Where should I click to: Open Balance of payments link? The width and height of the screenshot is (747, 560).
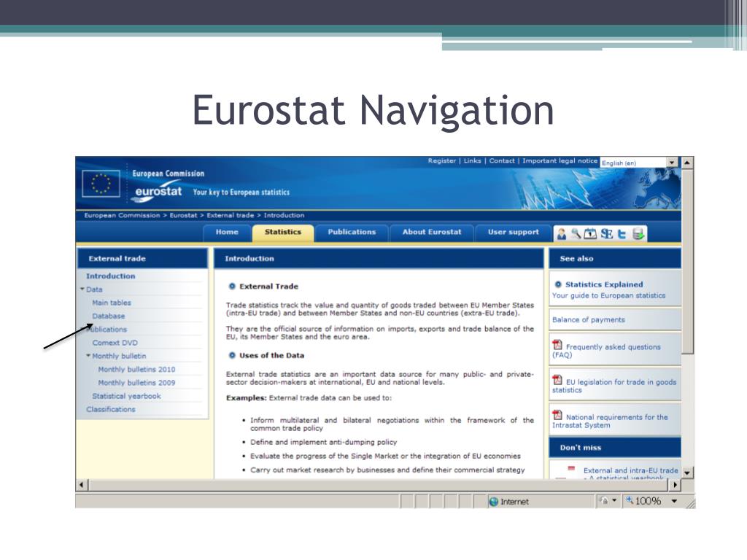coord(589,319)
